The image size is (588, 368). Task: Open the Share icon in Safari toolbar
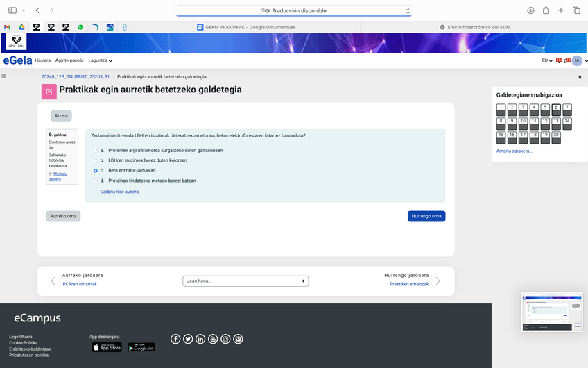[546, 10]
